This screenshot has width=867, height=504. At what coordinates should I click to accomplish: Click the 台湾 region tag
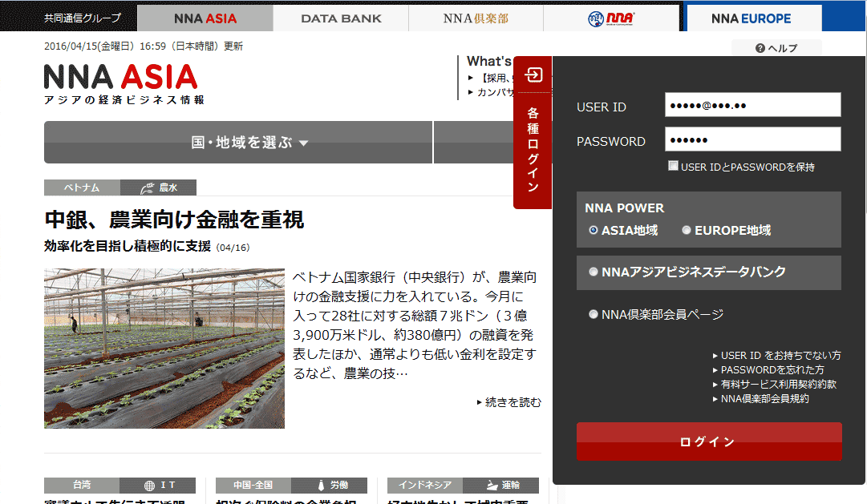click(x=82, y=486)
